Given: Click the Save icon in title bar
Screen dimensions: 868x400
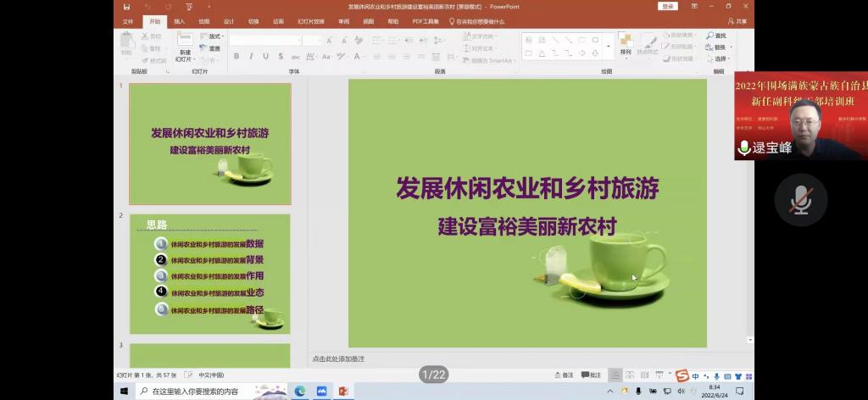Looking at the screenshot, I should tap(126, 7).
